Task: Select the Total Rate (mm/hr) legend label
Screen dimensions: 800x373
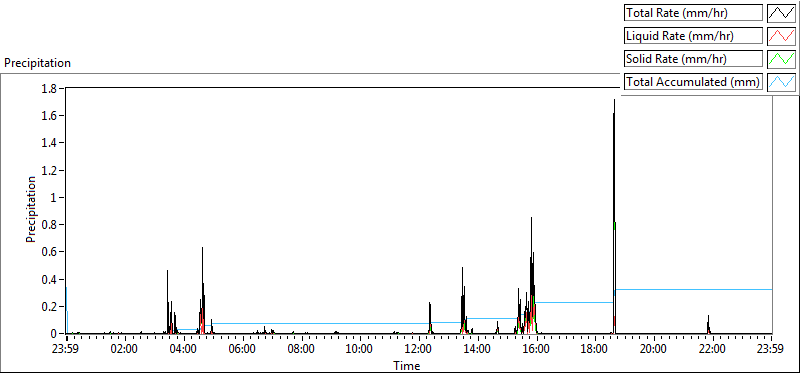Action: 693,13
